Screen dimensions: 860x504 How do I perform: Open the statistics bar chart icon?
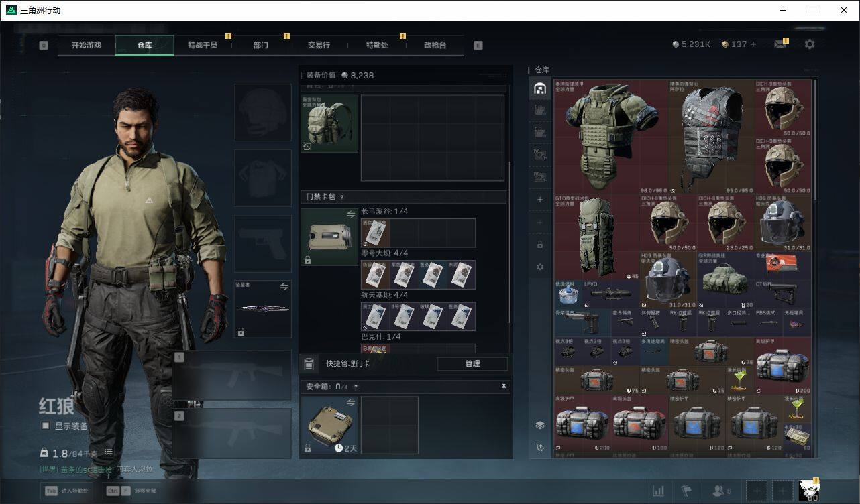click(658, 491)
